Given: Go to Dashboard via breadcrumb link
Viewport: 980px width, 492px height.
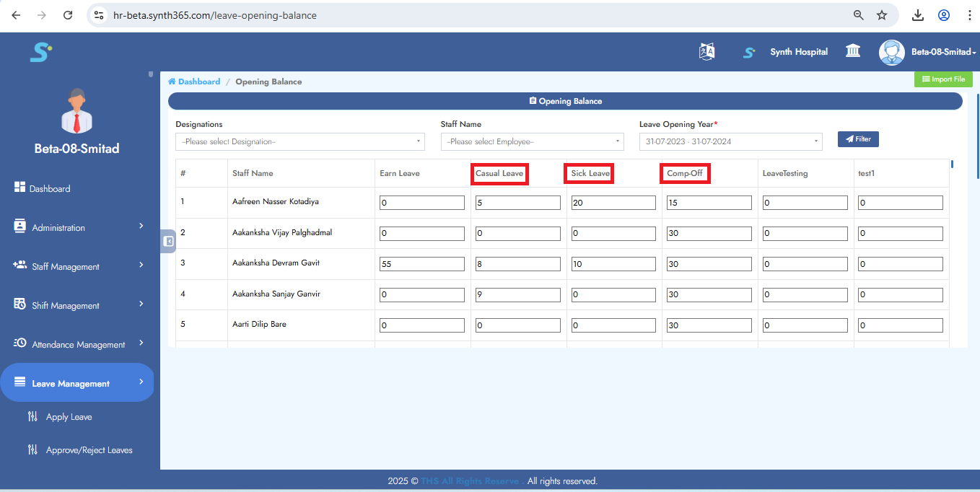Looking at the screenshot, I should [x=198, y=82].
